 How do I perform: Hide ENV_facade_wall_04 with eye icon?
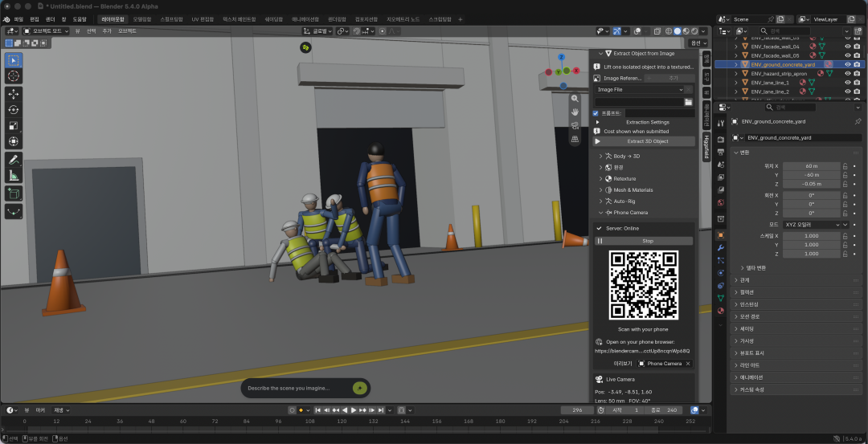(848, 47)
